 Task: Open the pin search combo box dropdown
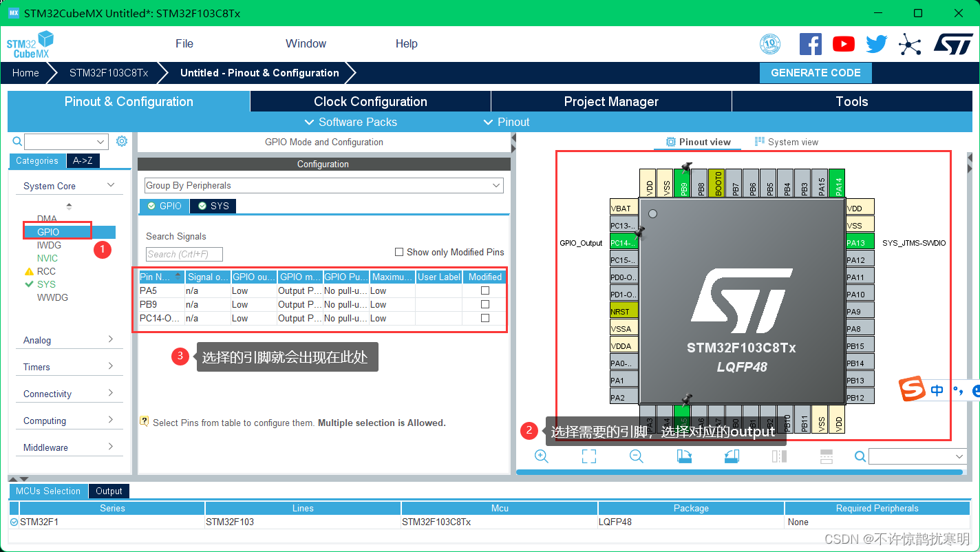(960, 456)
